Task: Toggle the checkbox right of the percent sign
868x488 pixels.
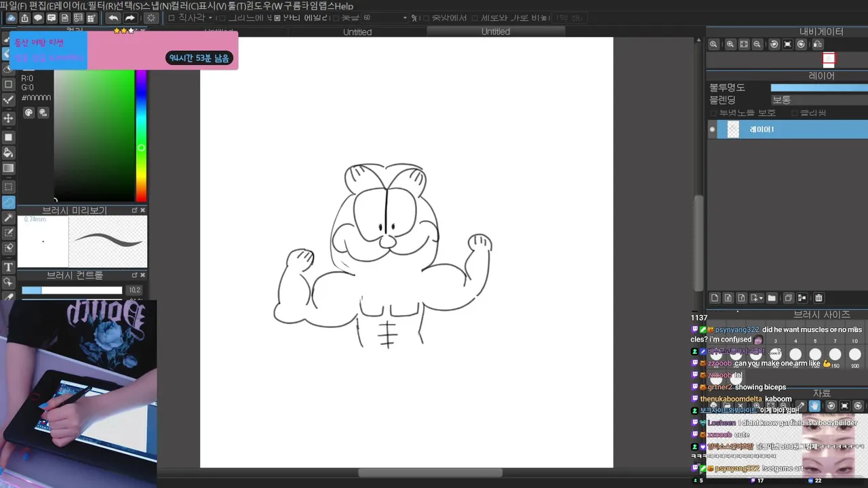Action: point(425,18)
